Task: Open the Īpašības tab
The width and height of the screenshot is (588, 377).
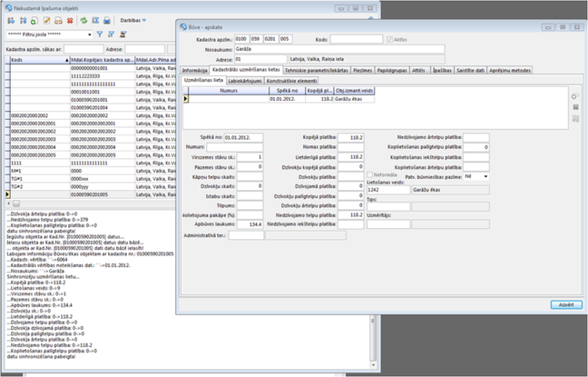Action: 443,71
